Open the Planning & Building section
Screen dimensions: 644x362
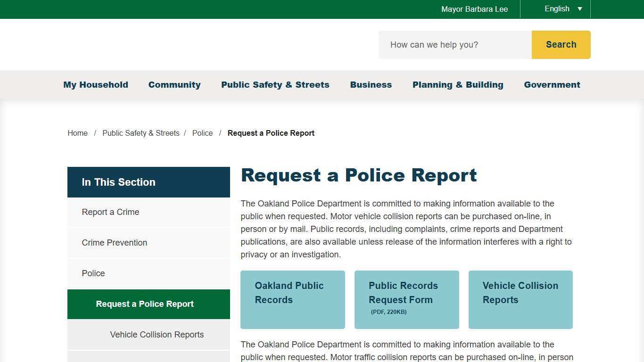458,85
